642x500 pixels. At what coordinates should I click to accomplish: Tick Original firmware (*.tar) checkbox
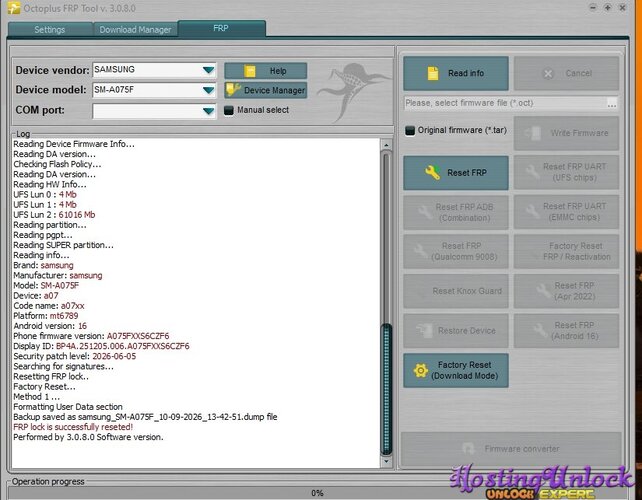coord(409,131)
